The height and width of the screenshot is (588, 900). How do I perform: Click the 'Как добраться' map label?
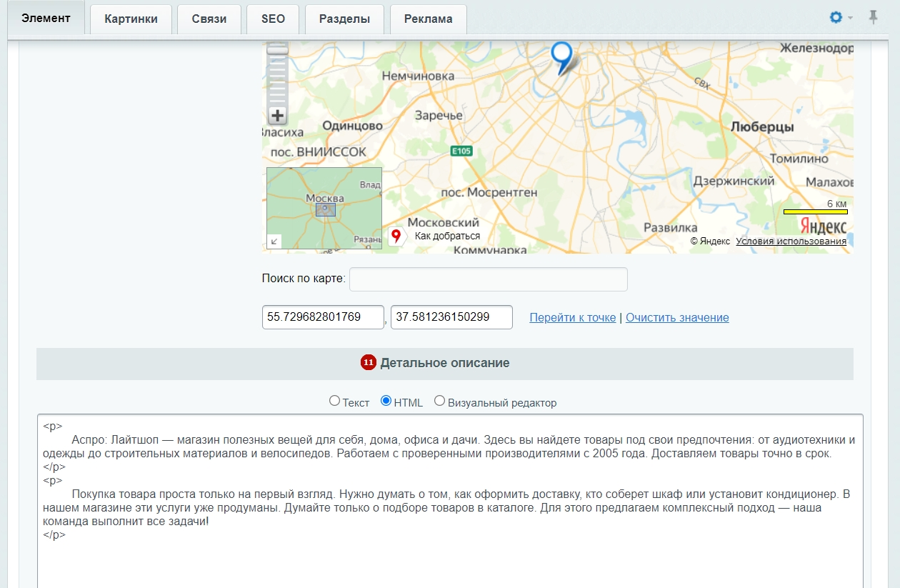click(x=447, y=236)
